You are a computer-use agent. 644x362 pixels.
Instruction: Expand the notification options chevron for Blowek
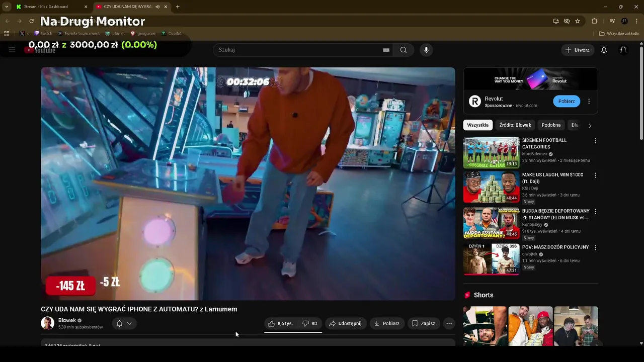coord(129,323)
